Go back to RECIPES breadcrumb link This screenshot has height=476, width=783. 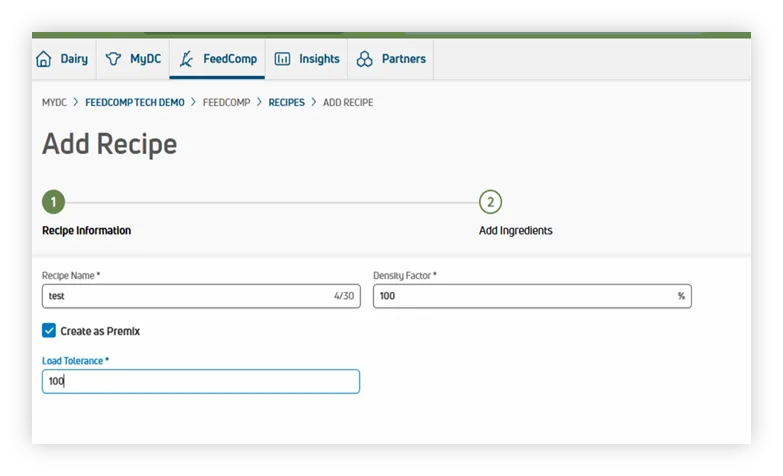pyautogui.click(x=287, y=102)
